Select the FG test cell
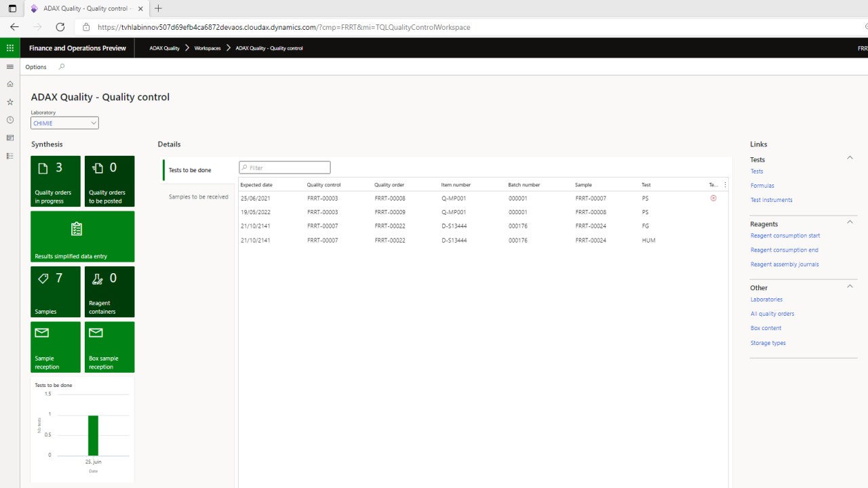868x488 pixels. (x=646, y=226)
